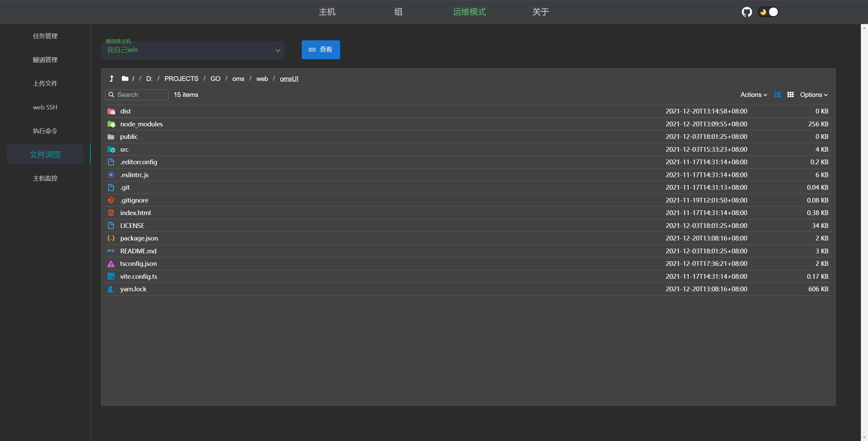Screen dimensions: 868x441
Task: Click the PROJECTS breadcrumb link
Action: [x=181, y=79]
